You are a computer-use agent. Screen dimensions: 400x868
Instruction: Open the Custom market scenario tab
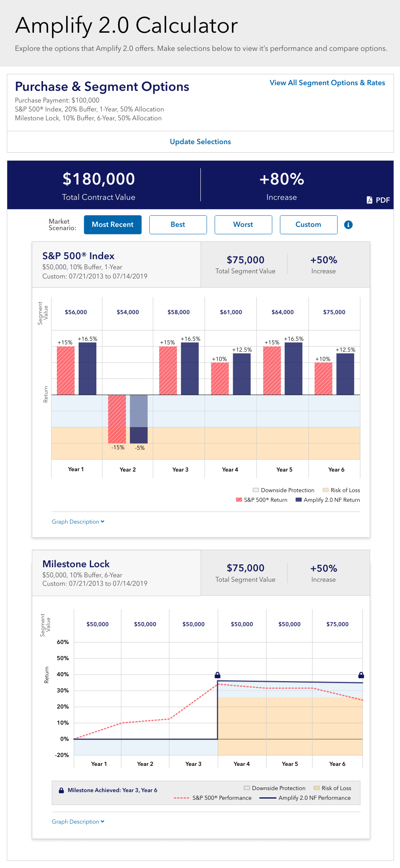click(308, 224)
